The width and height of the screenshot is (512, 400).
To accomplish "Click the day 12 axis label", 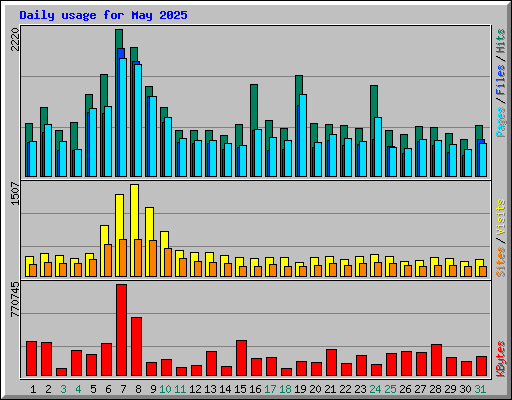I will point(195,389).
